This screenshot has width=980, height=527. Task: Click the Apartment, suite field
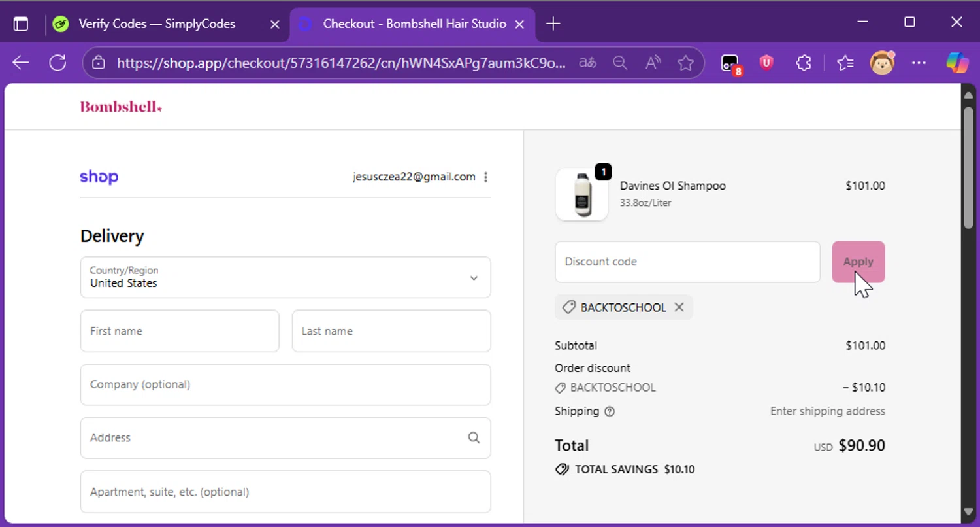coord(286,492)
